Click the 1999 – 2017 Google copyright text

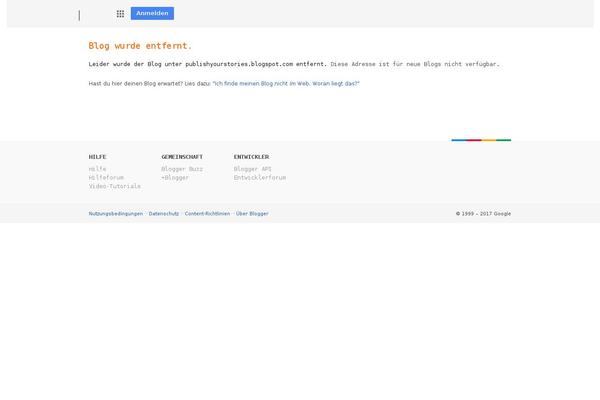tap(483, 213)
